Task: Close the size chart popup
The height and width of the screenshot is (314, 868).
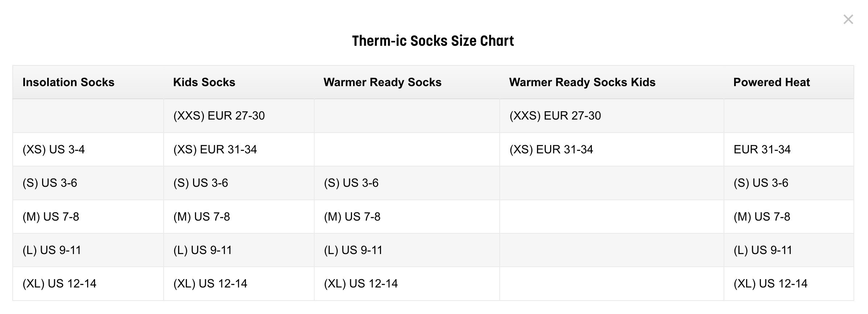Action: click(848, 19)
